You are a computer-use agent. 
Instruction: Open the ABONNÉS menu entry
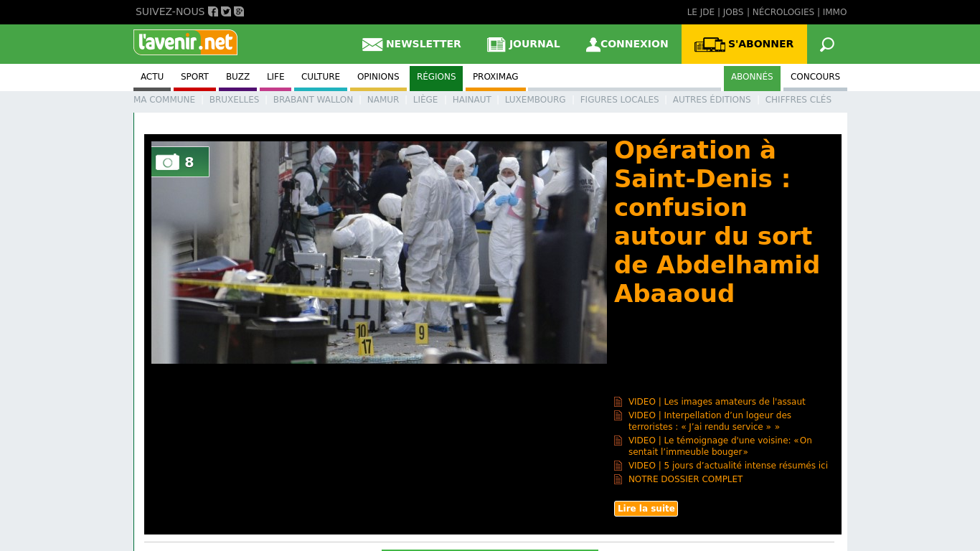pos(751,77)
